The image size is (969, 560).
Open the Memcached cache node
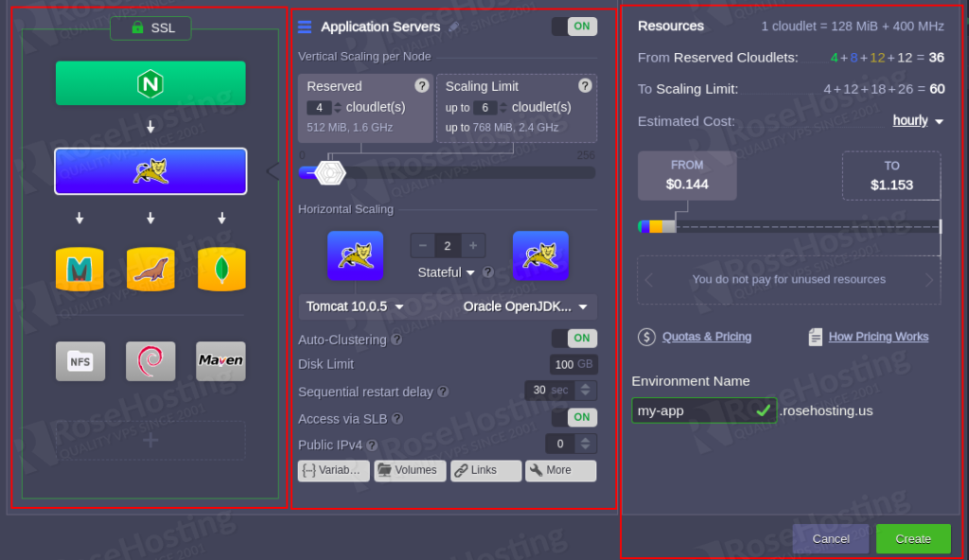79,269
